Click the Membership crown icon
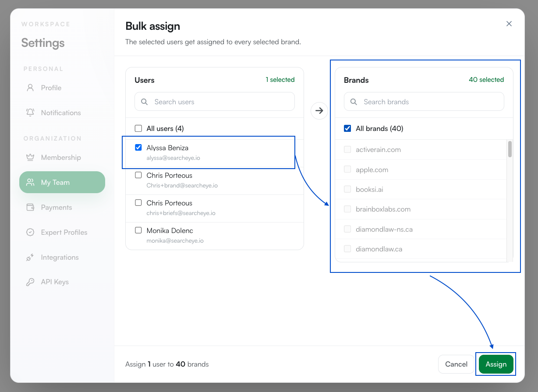This screenshot has height=392, width=538. click(x=30, y=157)
